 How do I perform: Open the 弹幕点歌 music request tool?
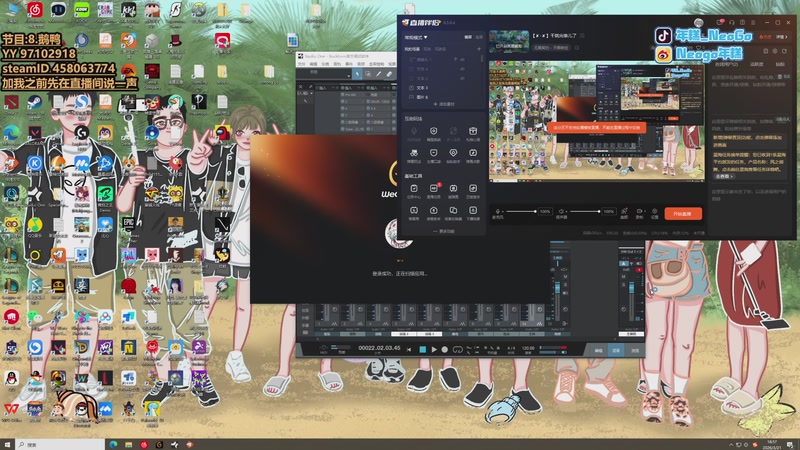click(x=473, y=155)
